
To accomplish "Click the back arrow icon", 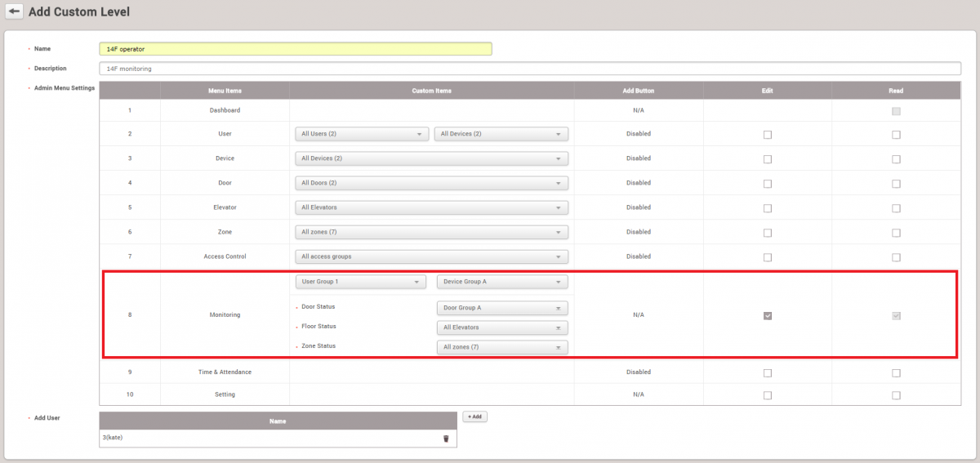I will [x=15, y=12].
